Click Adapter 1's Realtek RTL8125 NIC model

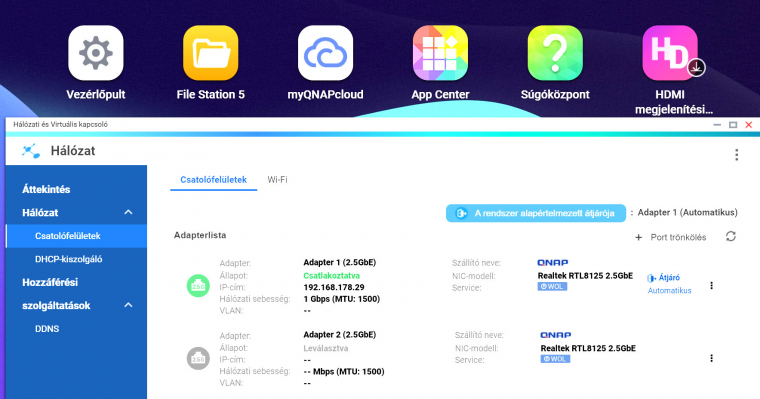click(585, 276)
